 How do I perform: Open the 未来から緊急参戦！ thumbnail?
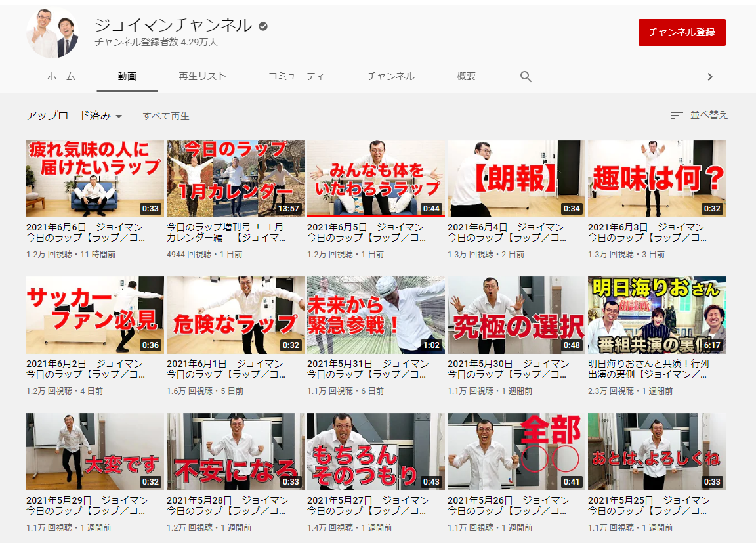click(x=375, y=315)
